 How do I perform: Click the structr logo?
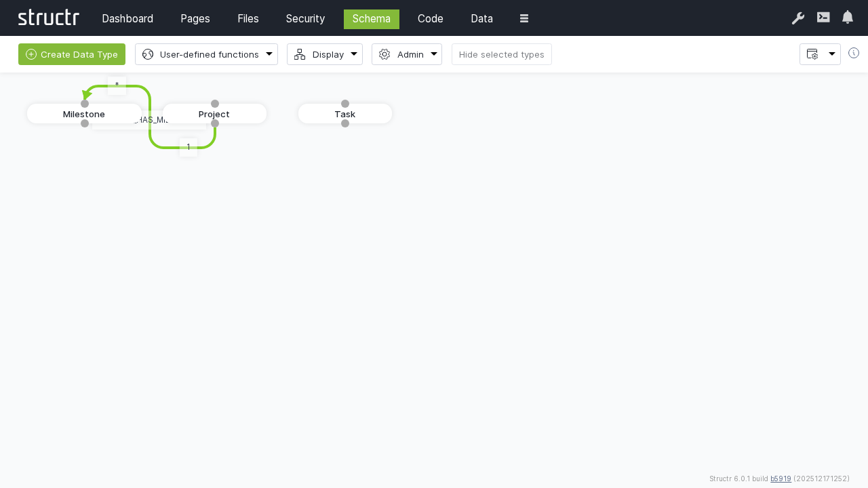[48, 18]
